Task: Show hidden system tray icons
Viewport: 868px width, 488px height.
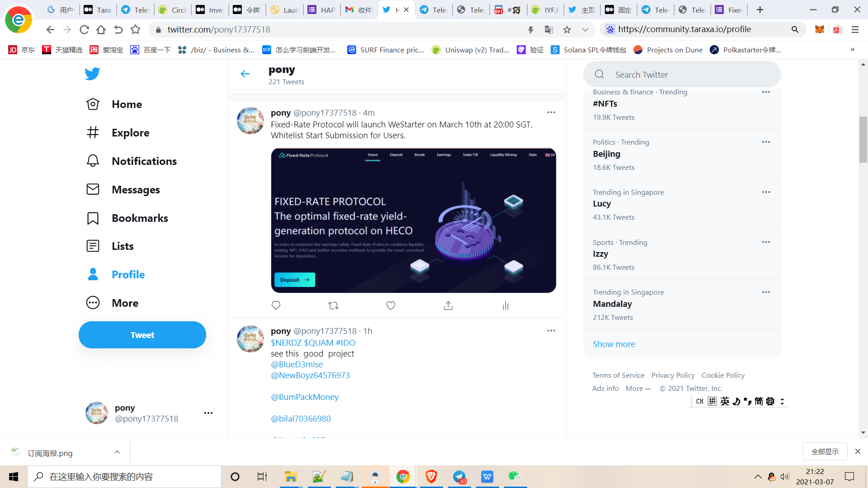Action: 758,477
